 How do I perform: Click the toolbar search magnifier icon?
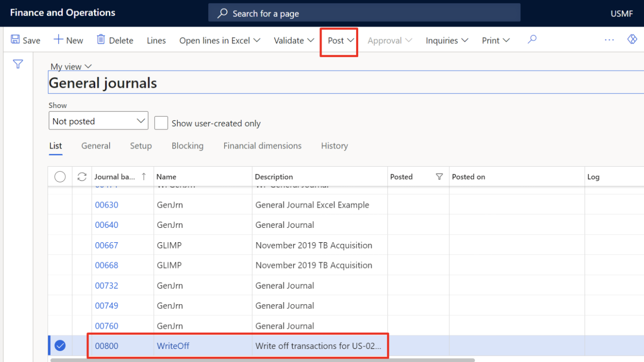click(532, 40)
